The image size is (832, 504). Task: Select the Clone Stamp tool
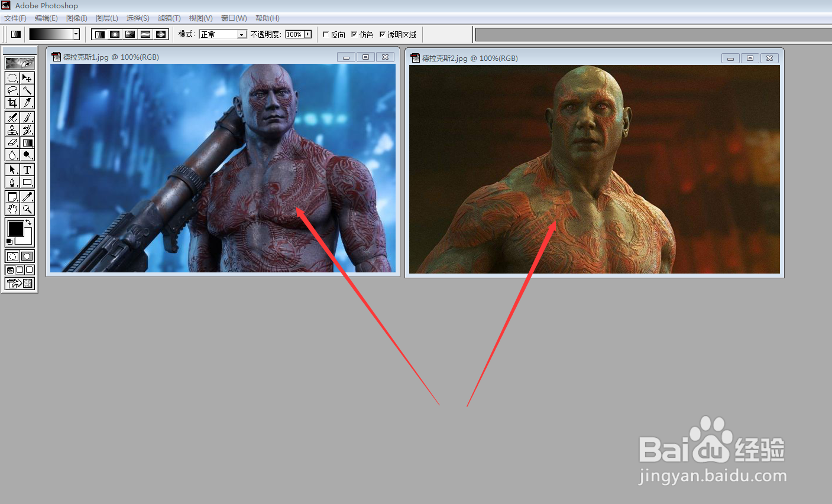(x=12, y=130)
